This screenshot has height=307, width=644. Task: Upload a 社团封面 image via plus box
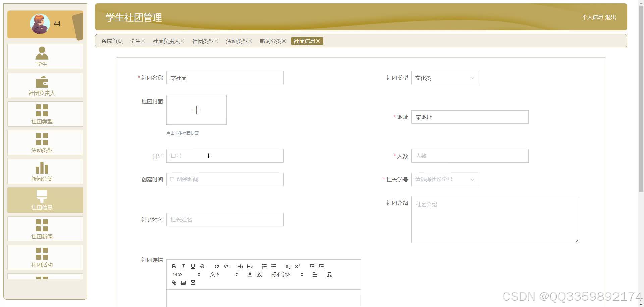click(197, 110)
